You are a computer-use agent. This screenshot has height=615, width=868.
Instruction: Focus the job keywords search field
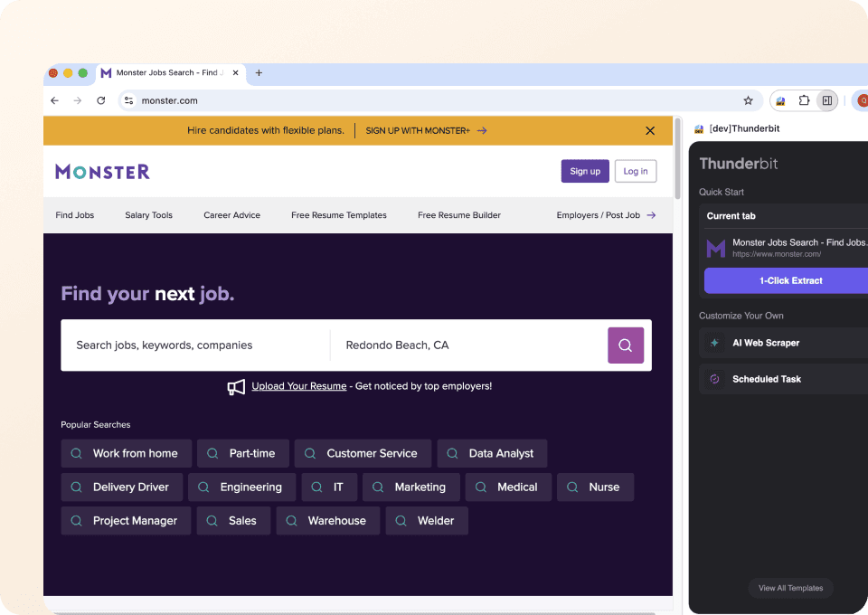194,345
